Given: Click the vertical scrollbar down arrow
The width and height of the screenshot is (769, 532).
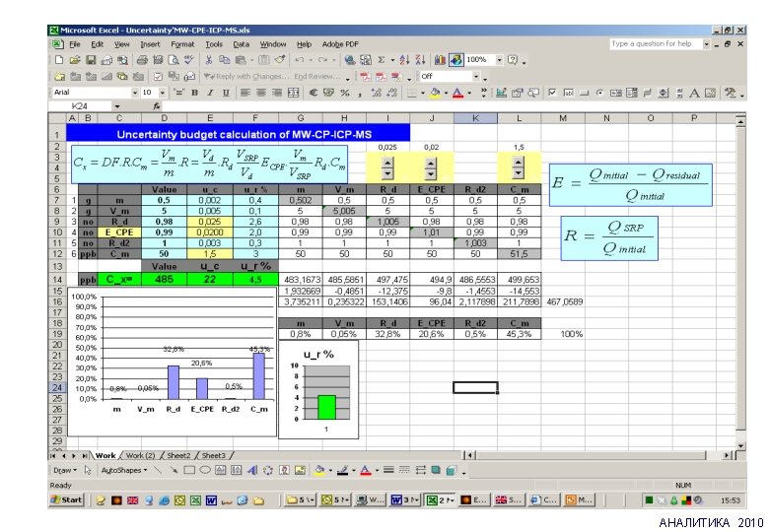Looking at the screenshot, I should coord(740,445).
